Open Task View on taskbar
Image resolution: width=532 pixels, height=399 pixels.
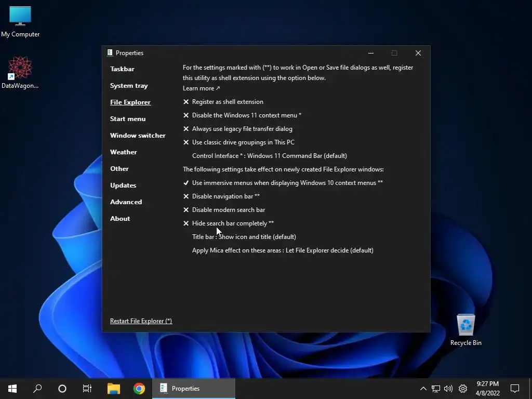(87, 389)
